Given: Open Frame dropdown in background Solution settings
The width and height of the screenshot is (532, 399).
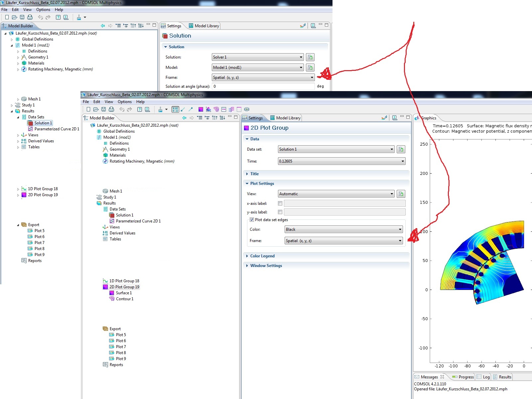Looking at the screenshot, I should click(x=263, y=77).
